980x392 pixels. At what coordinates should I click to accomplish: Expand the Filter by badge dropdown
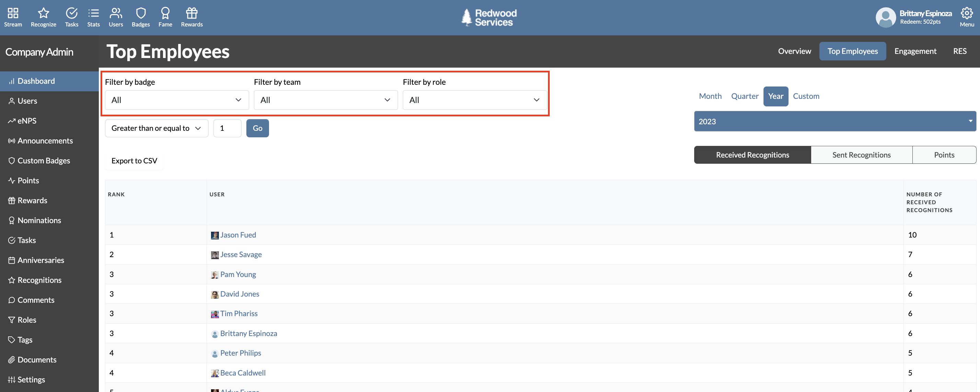click(177, 100)
